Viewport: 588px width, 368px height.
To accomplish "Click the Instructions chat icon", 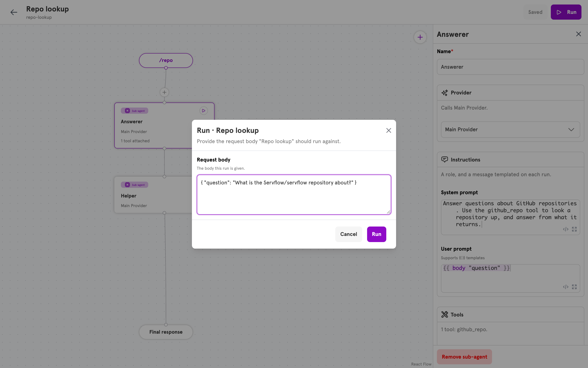I will click(444, 160).
